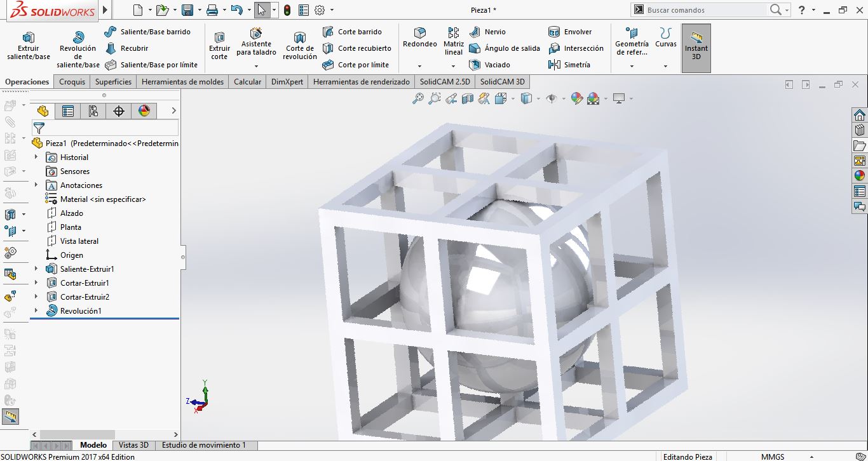Select the Nervio rib tool
The width and height of the screenshot is (868, 461).
coord(487,32)
